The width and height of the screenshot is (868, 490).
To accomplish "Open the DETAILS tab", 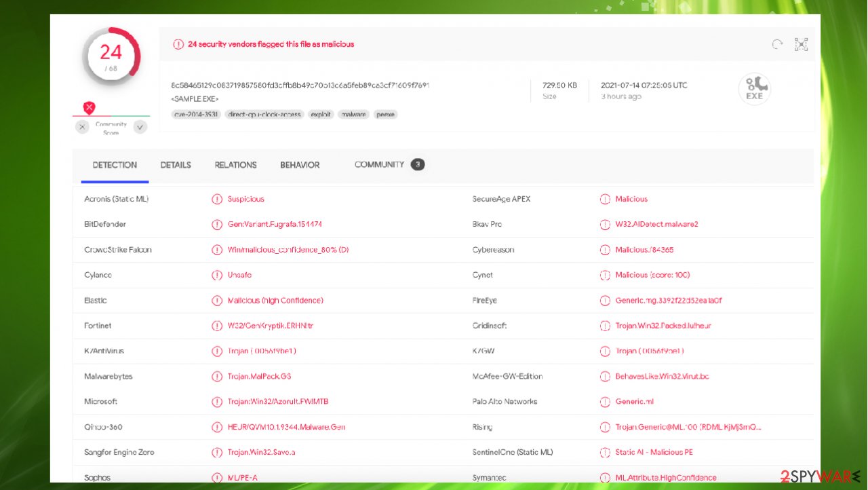I will point(176,165).
